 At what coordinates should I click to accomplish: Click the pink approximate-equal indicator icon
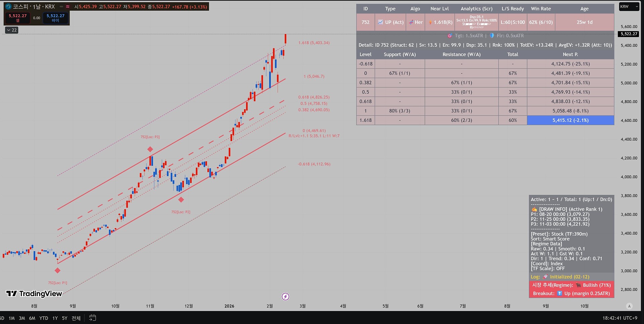[68, 6]
